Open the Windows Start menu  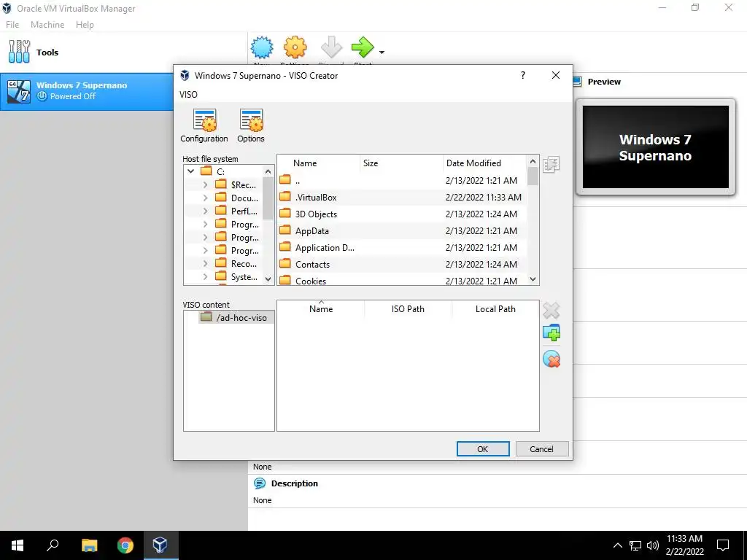(x=18, y=545)
